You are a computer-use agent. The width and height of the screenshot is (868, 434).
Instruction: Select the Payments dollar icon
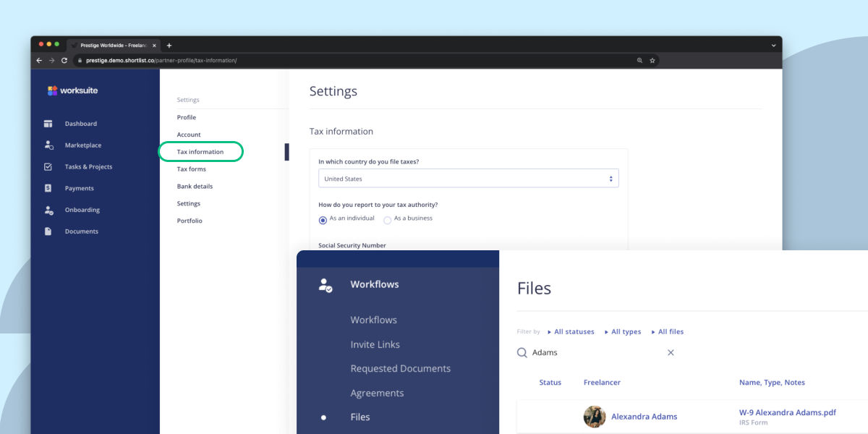click(48, 188)
